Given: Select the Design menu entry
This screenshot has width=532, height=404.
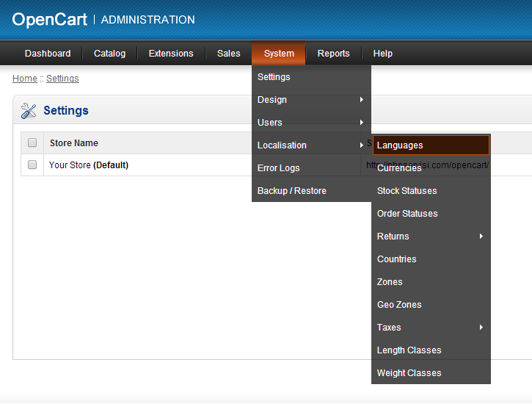Looking at the screenshot, I should coord(311,100).
